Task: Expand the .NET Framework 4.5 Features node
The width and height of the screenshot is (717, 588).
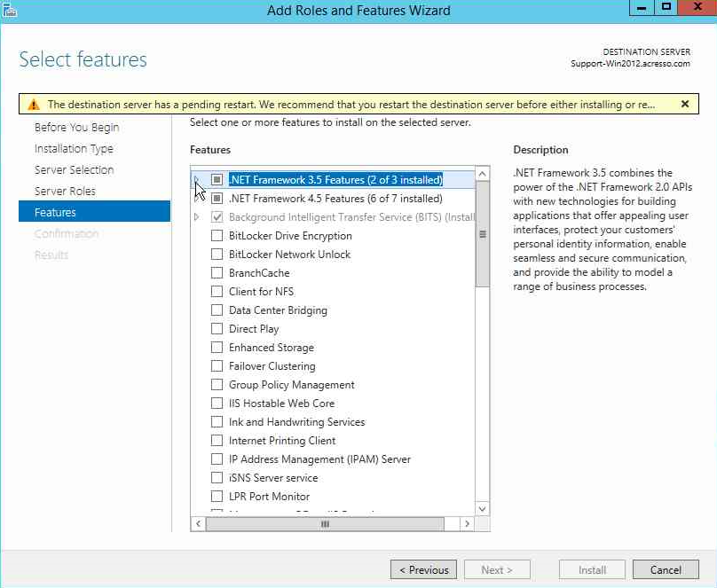Action: pos(198,199)
